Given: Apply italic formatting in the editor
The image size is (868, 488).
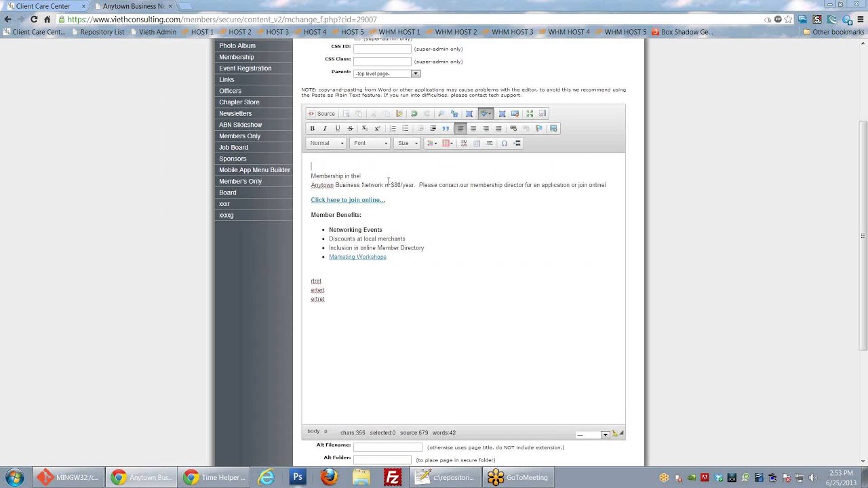Looking at the screenshot, I should (325, 128).
